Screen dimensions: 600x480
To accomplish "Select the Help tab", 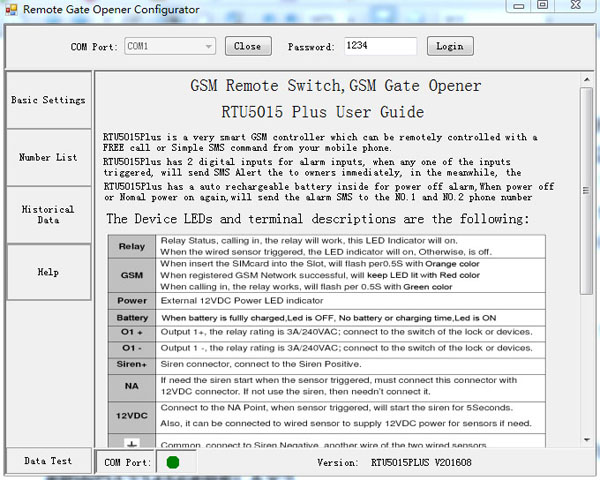I will click(49, 272).
